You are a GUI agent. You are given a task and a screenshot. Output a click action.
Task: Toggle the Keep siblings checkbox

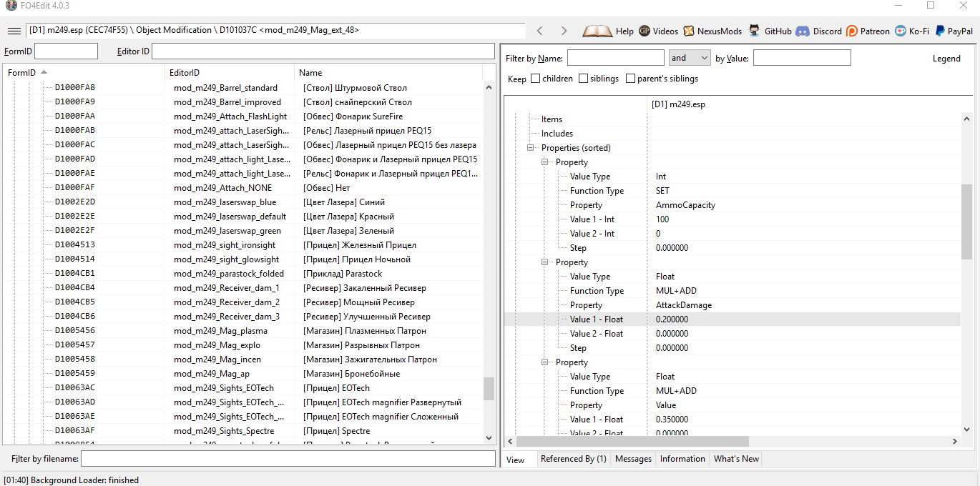[x=584, y=79]
